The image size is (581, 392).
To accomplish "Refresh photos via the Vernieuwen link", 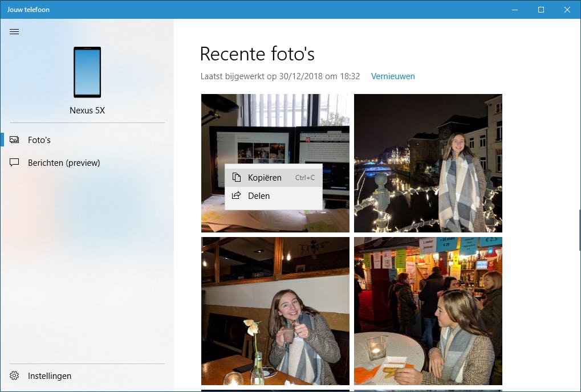I will [393, 76].
